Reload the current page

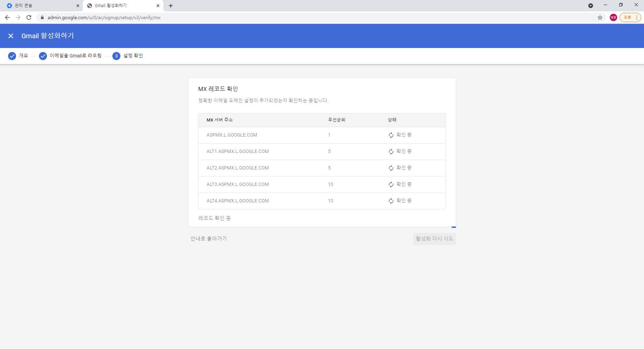(x=29, y=17)
